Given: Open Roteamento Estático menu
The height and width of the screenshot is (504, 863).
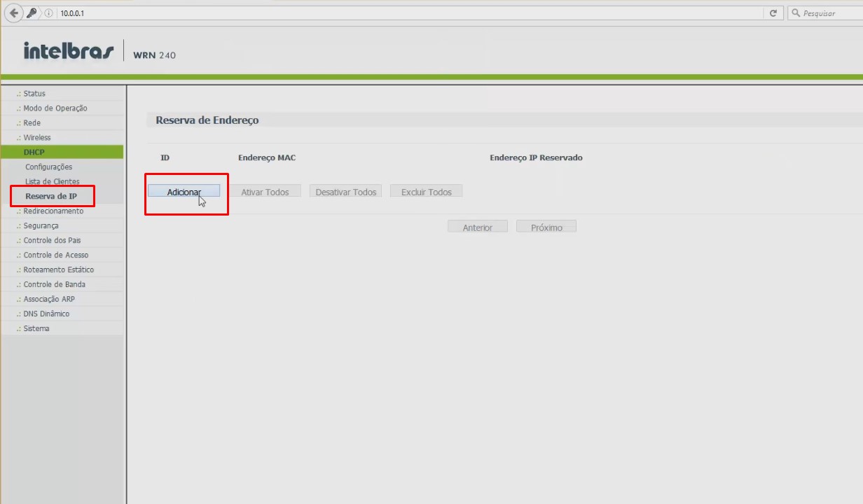Looking at the screenshot, I should (58, 269).
